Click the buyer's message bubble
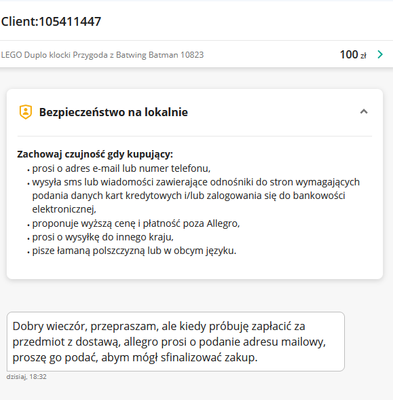 point(176,342)
